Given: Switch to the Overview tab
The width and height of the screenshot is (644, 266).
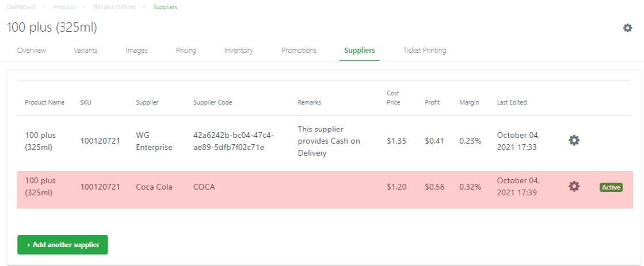Looking at the screenshot, I should point(32,51).
